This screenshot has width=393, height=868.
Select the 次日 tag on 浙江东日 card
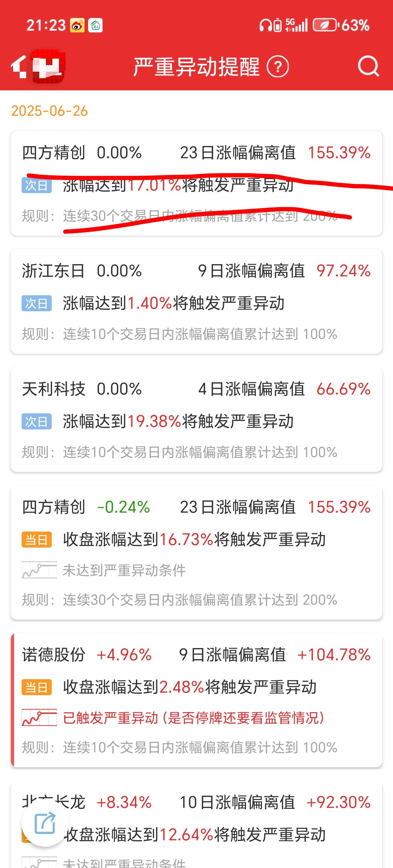tap(37, 303)
